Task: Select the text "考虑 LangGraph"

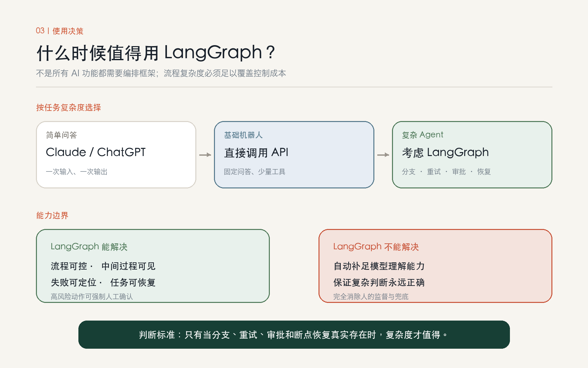Action: (445, 152)
